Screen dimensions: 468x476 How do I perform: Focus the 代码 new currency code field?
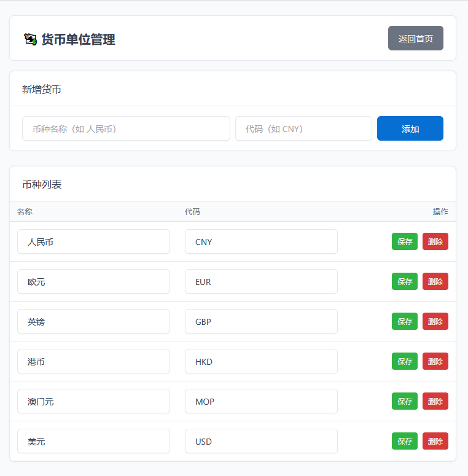tap(303, 128)
